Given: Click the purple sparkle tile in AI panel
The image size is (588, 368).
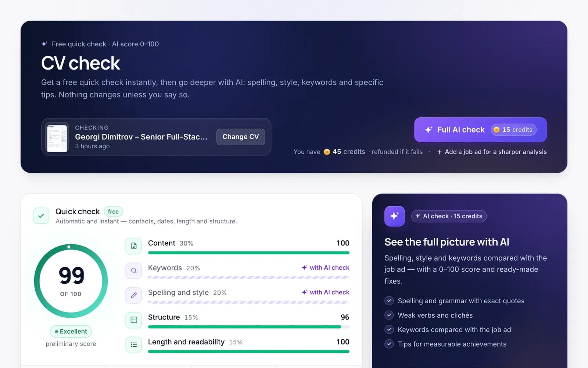Looking at the screenshot, I should [395, 216].
